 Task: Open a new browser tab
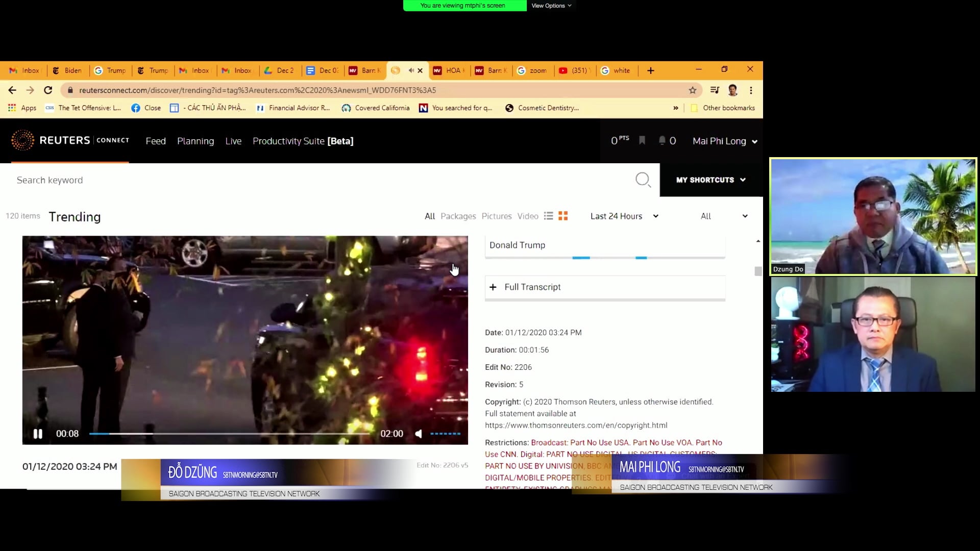point(651,70)
